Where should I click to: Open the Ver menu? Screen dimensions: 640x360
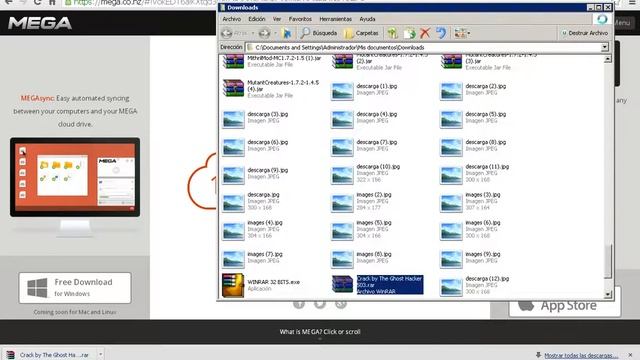point(277,19)
